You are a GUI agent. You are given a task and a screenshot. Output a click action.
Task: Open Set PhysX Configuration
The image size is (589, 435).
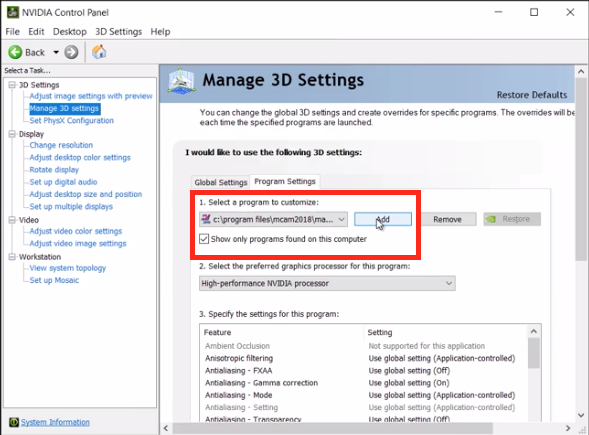(71, 121)
